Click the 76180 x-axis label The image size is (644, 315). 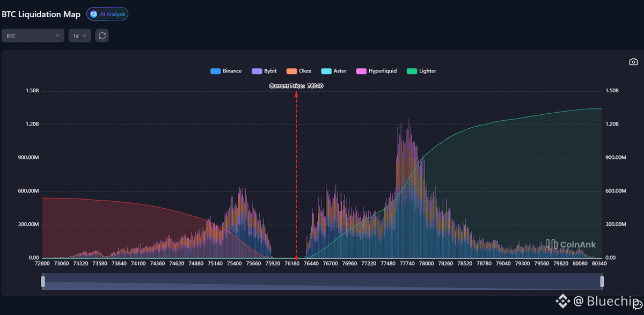coord(292,263)
